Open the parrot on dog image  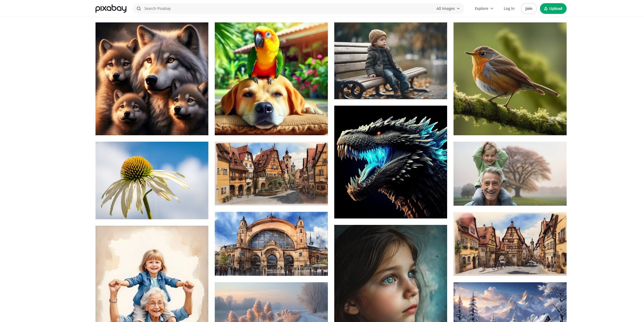click(x=271, y=79)
